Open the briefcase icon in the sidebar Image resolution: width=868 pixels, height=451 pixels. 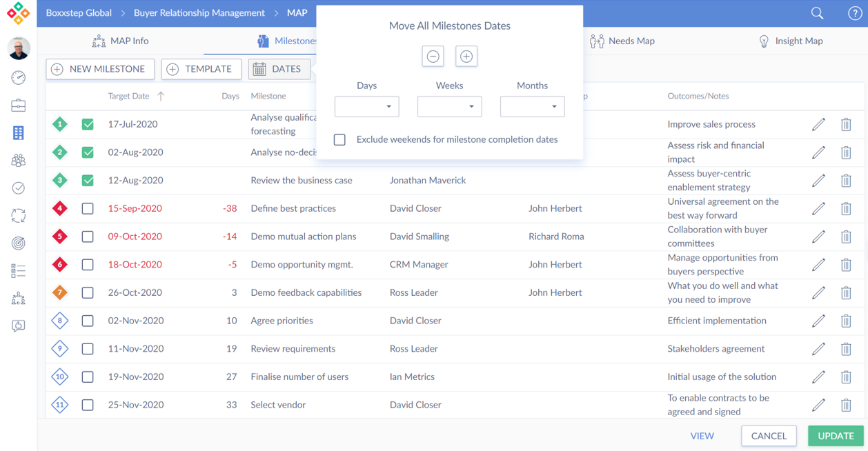pyautogui.click(x=19, y=106)
